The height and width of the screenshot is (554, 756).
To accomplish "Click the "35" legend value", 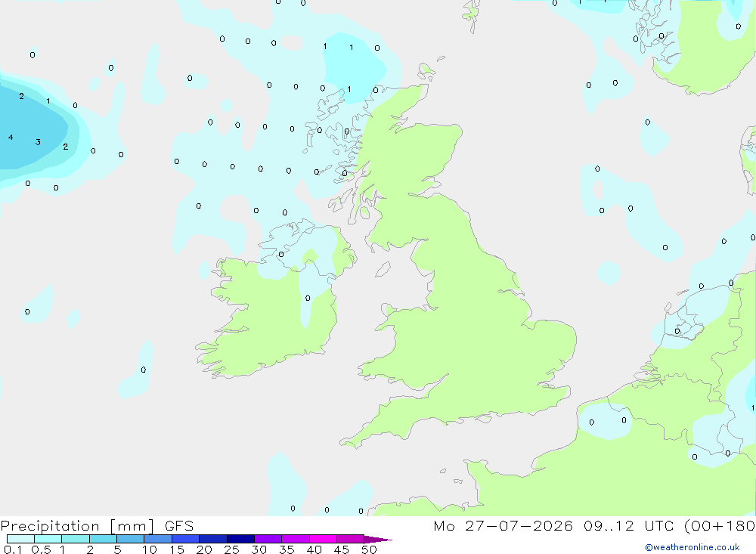I will pos(287,549).
